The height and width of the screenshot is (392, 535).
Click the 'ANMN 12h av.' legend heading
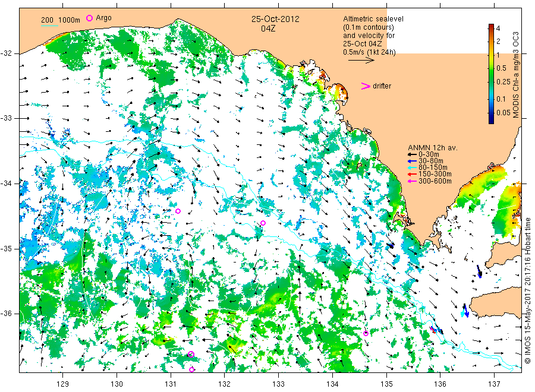point(433,148)
